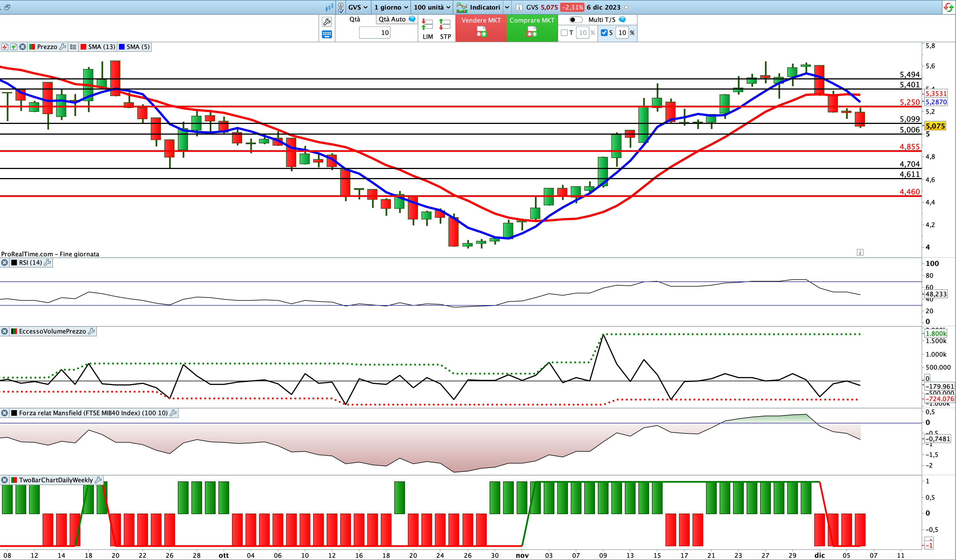Screen dimensions: 956x560
Task: Click the Vendere MKT sell button
Action: point(481,28)
